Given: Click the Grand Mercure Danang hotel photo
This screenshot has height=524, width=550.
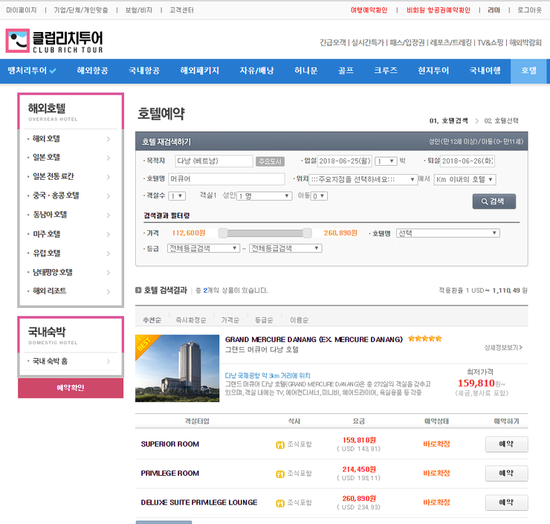Looking at the screenshot, I should pyautogui.click(x=177, y=368).
